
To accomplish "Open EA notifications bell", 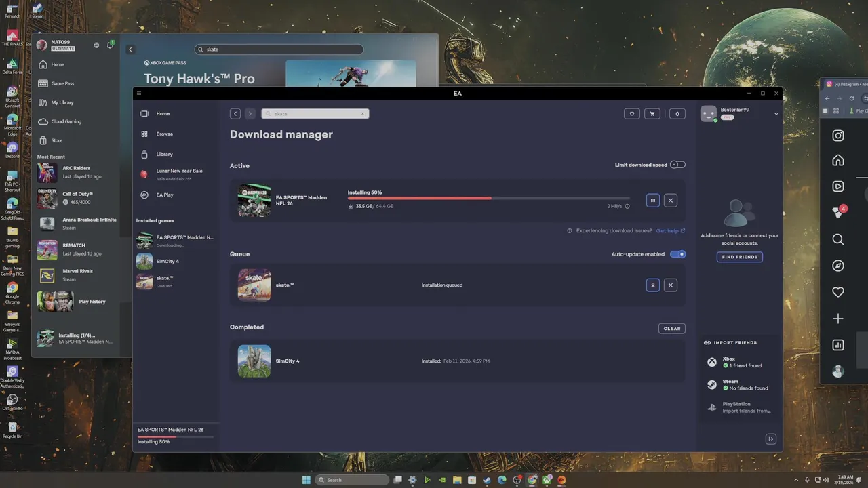I will pyautogui.click(x=677, y=114).
